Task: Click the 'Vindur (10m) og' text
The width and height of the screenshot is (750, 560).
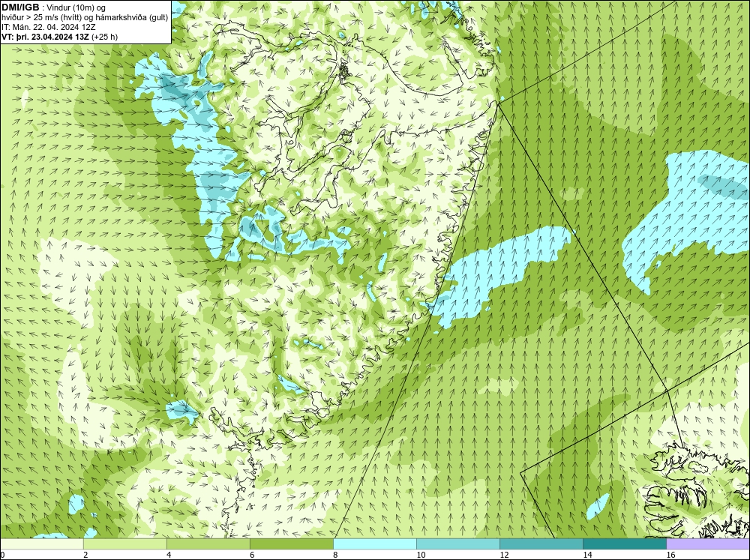Action: click(76, 7)
